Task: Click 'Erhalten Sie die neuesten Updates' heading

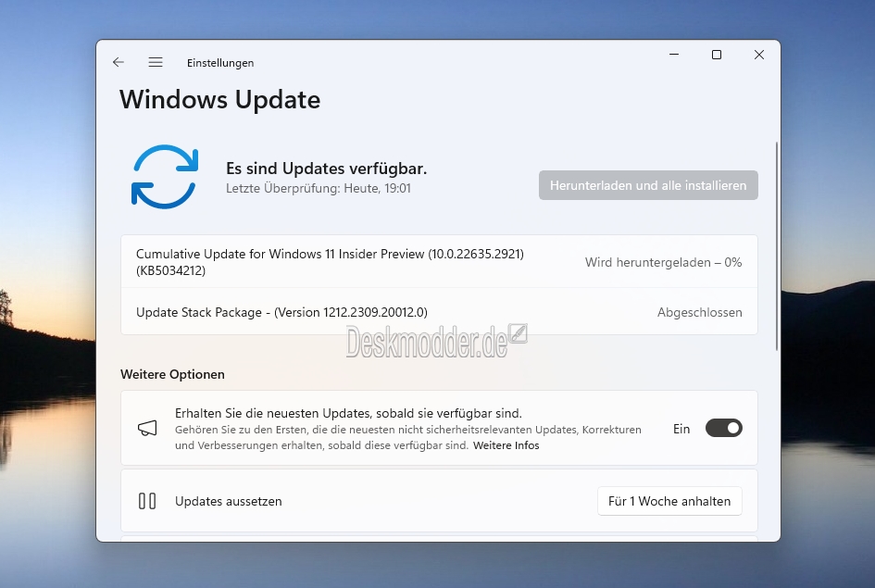Action: (348, 413)
